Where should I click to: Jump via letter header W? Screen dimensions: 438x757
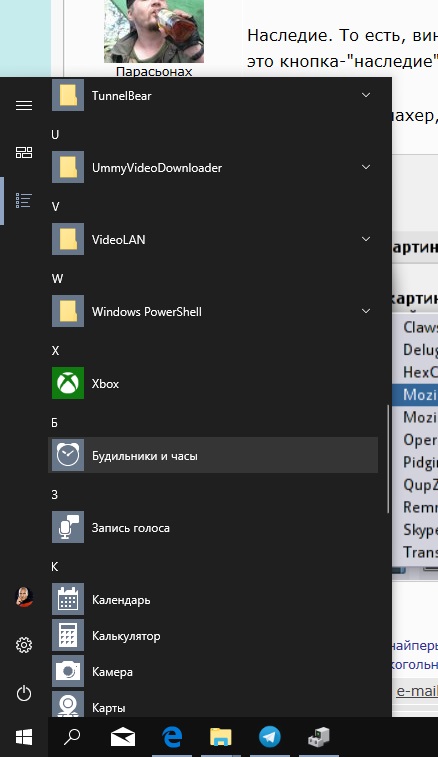(57, 279)
